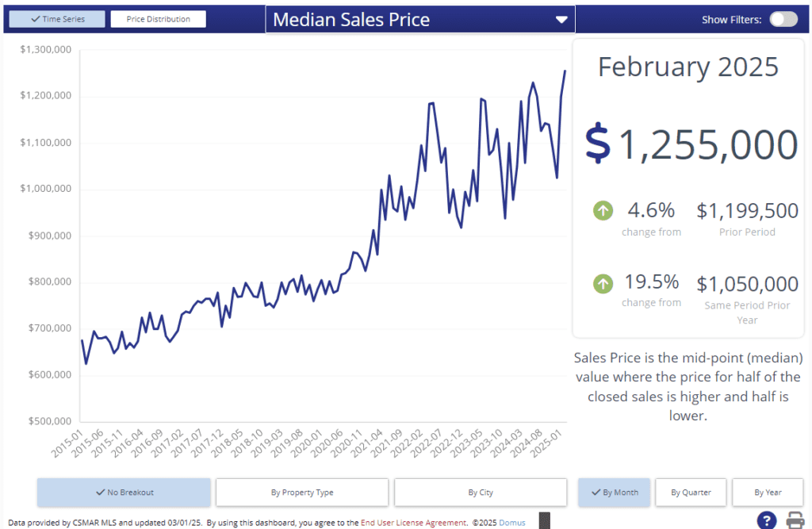This screenshot has height=529, width=812.
Task: Click the green up arrow beside 19.5%
Action: (x=603, y=283)
